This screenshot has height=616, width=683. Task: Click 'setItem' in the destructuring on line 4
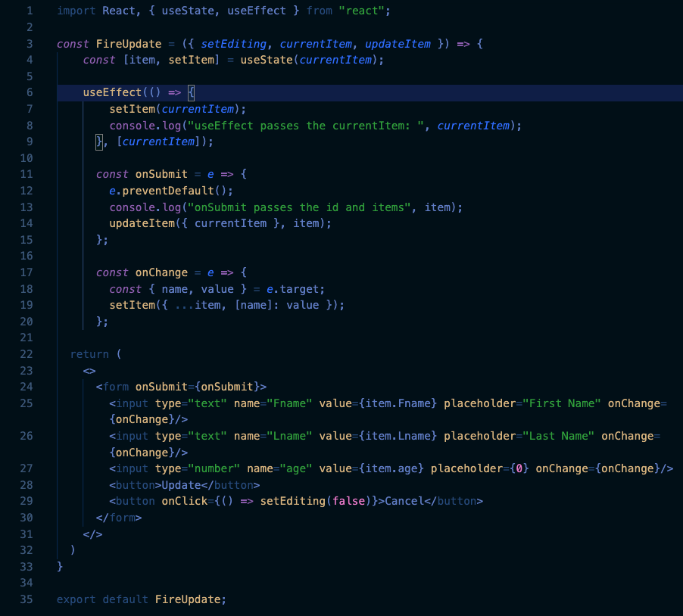192,60
